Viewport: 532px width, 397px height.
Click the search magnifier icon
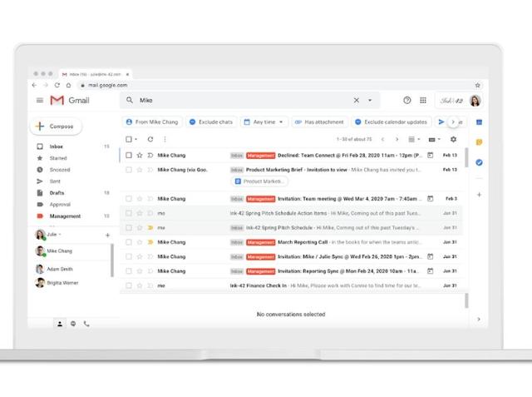(130, 100)
